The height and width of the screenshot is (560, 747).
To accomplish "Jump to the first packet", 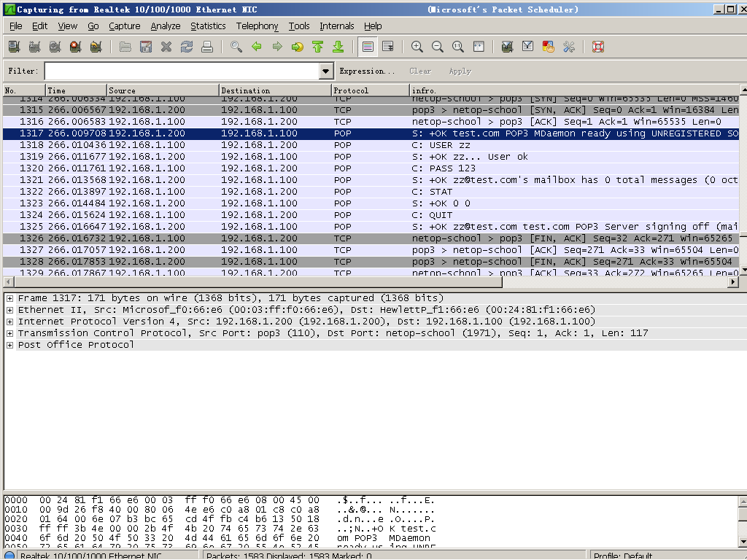I will click(317, 47).
